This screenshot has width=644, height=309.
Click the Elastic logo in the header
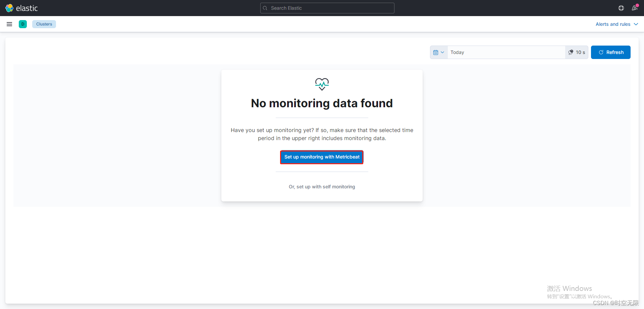[21, 8]
